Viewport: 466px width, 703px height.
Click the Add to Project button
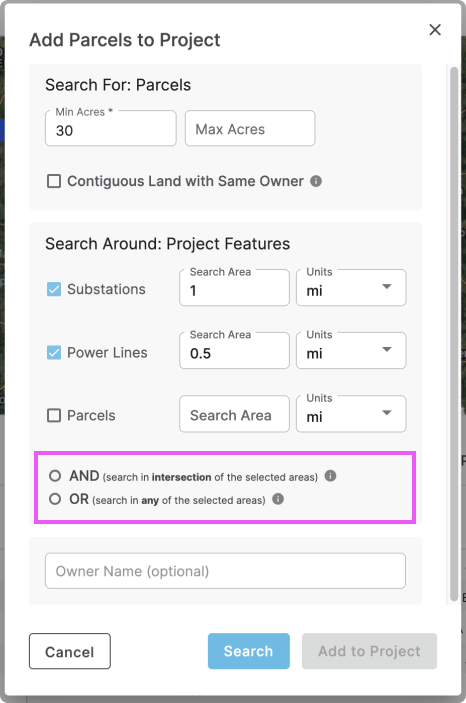click(369, 651)
